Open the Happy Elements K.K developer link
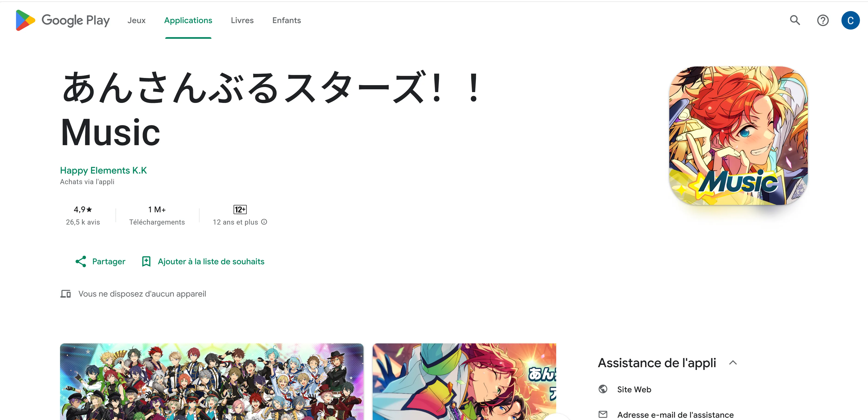Viewport: 868px width, 420px height. [103, 171]
